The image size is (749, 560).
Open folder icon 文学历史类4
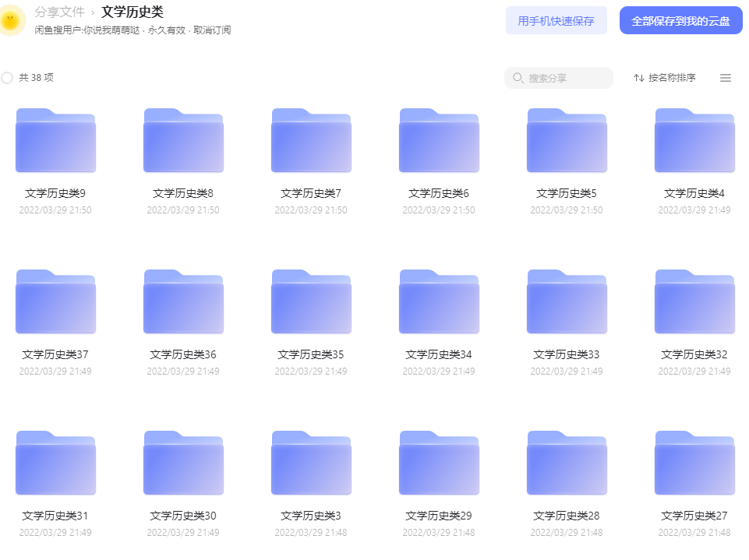pos(694,140)
